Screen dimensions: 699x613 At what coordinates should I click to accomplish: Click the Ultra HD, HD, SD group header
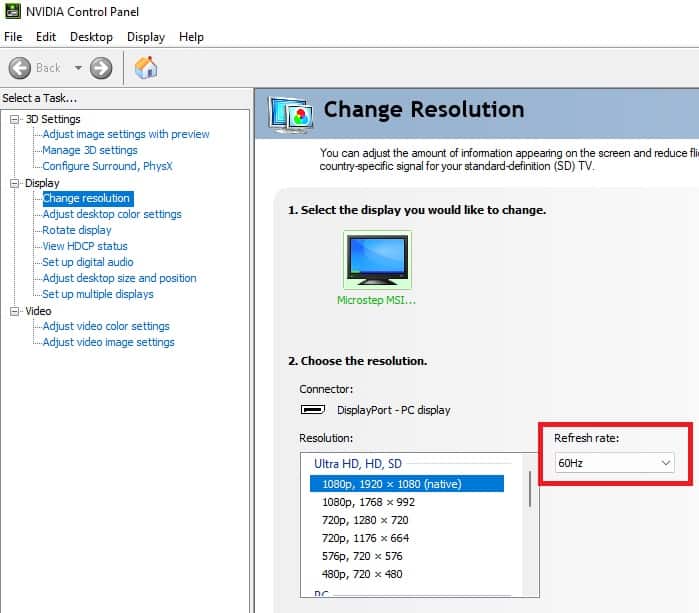click(358, 464)
